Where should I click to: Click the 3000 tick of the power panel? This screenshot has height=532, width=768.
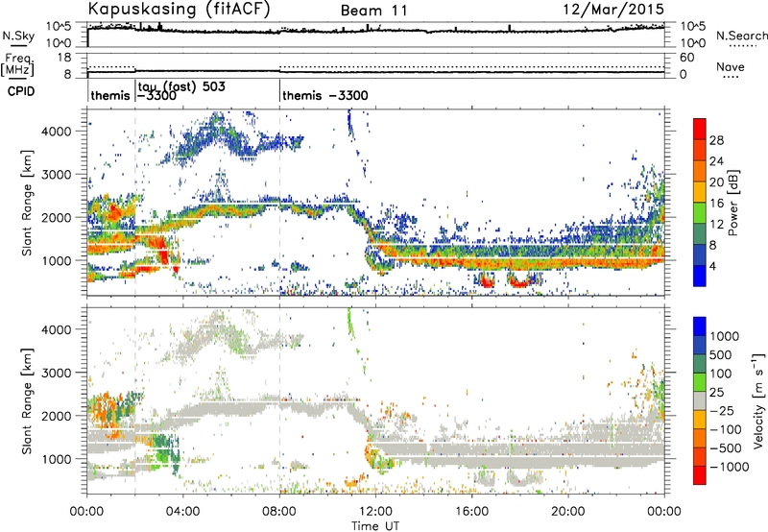click(x=57, y=175)
